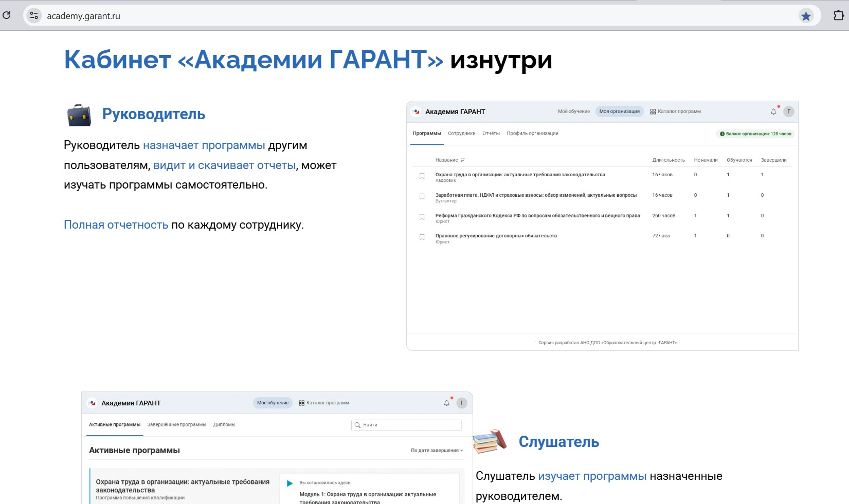Switch to the Завершённые программы tab
This screenshot has height=504, width=849.
point(176,425)
